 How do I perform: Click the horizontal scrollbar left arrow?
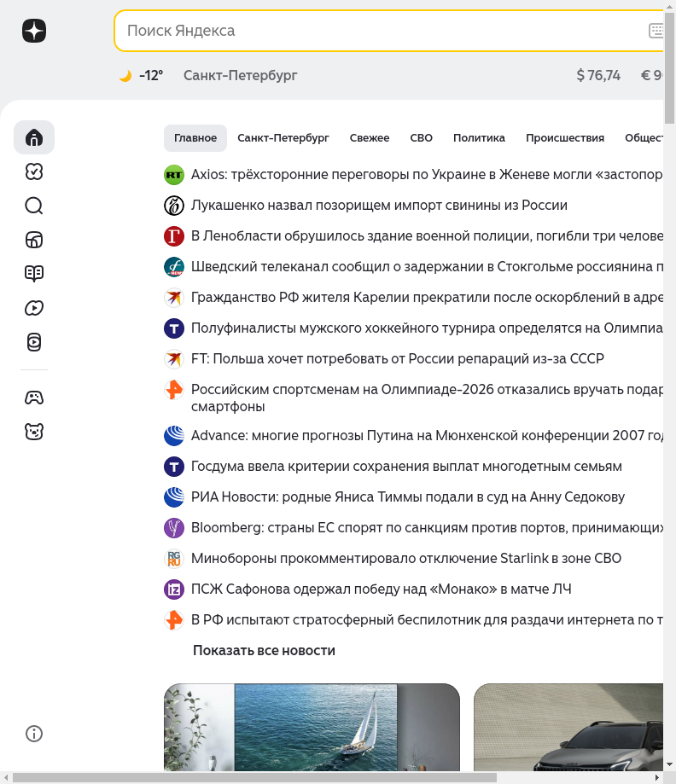[5, 778]
